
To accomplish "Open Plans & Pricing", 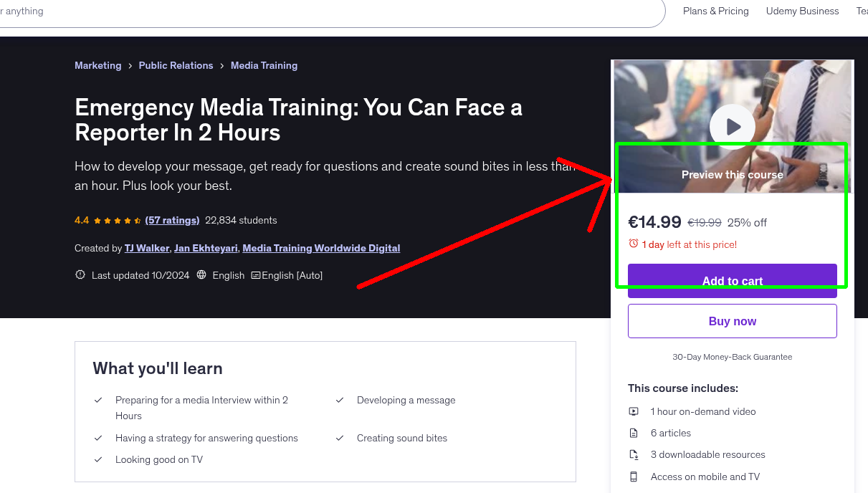I will click(x=715, y=11).
